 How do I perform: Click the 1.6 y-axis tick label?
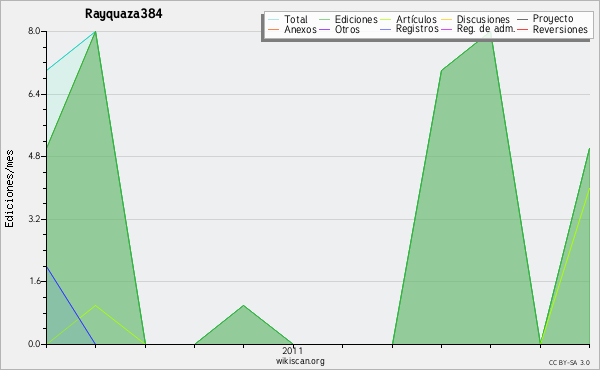34,281
